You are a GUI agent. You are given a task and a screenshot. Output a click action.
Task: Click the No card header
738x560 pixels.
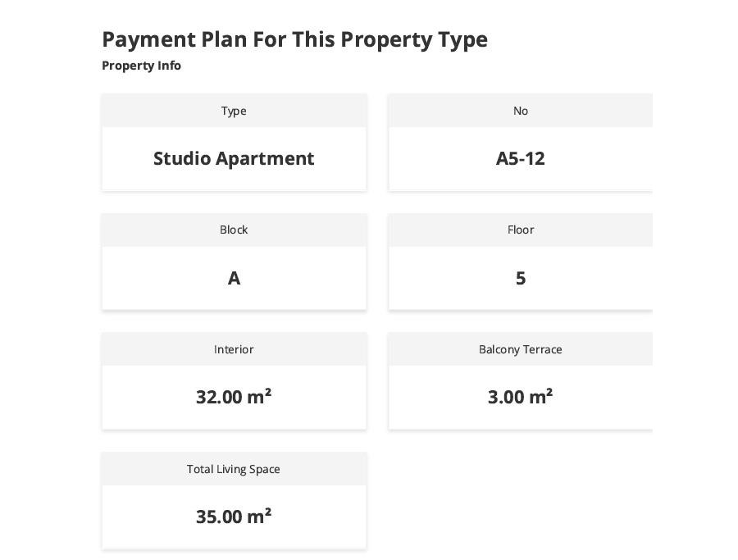(x=521, y=111)
